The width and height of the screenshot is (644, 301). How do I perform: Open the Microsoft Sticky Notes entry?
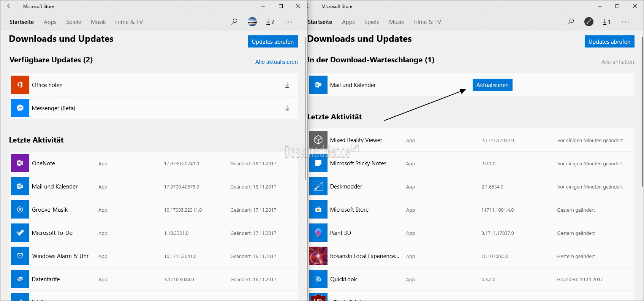pyautogui.click(x=471, y=163)
